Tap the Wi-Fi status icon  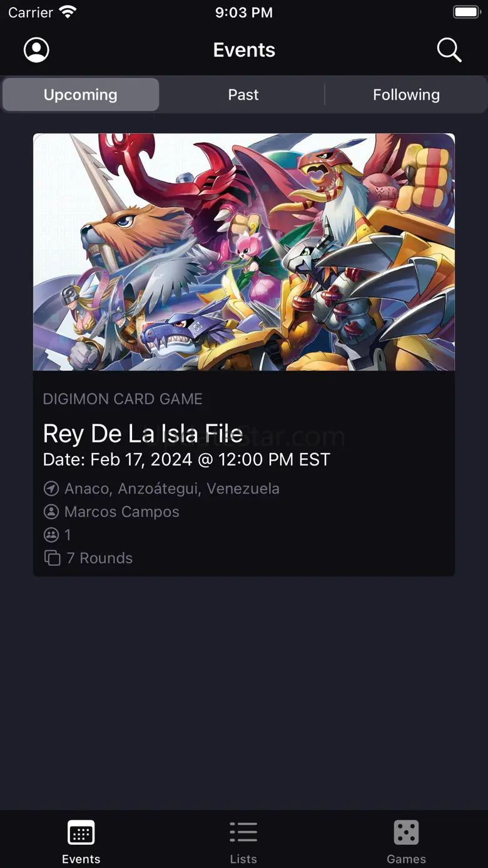(x=67, y=12)
